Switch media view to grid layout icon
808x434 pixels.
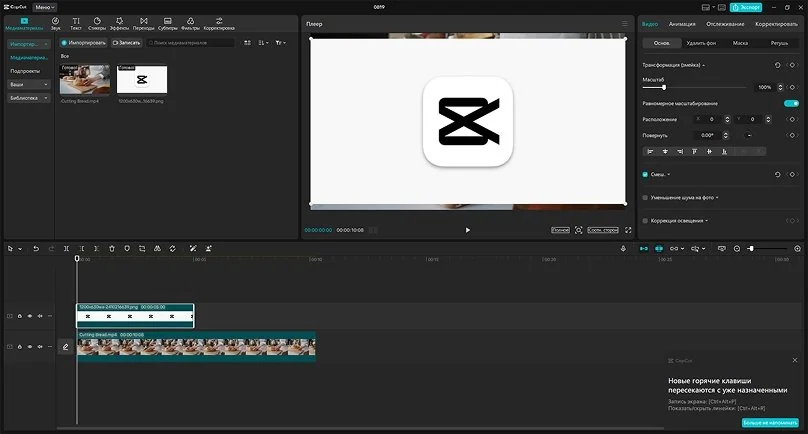coord(247,43)
